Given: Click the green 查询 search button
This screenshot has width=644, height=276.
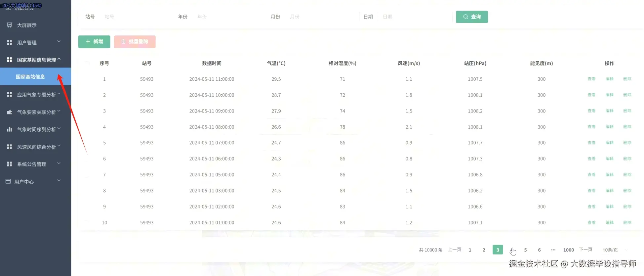Looking at the screenshot, I should (472, 17).
